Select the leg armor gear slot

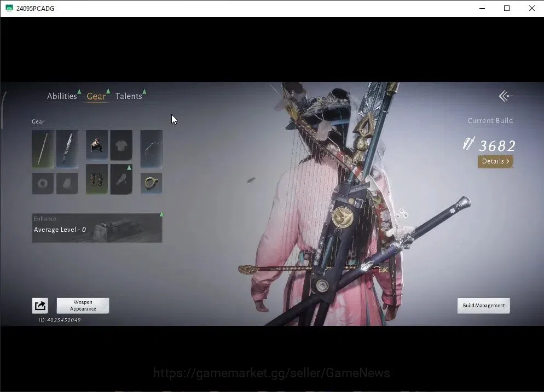(x=97, y=179)
